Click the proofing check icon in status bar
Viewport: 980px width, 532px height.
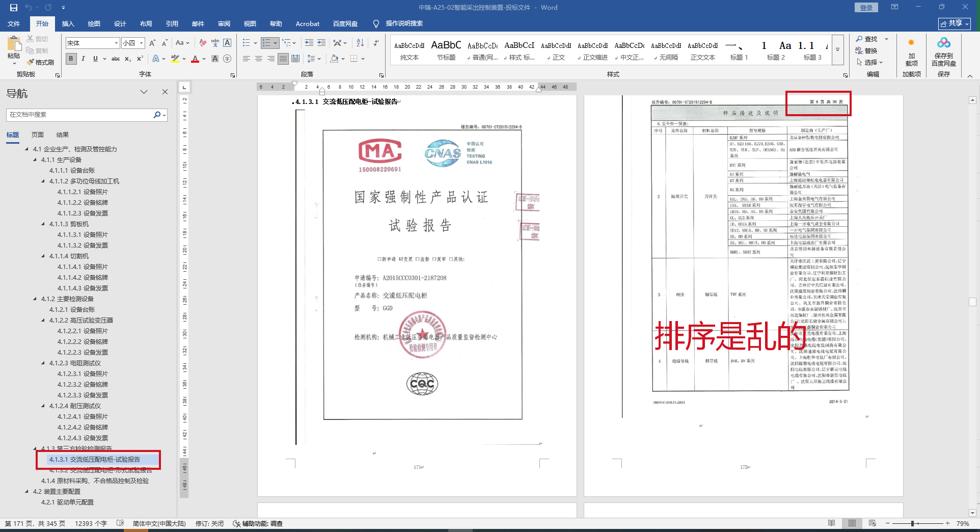pyautogui.click(x=120, y=523)
